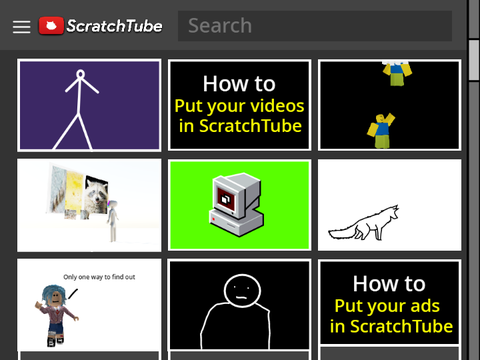Open the green computer icon video
The height and width of the screenshot is (360, 480).
pyautogui.click(x=239, y=205)
